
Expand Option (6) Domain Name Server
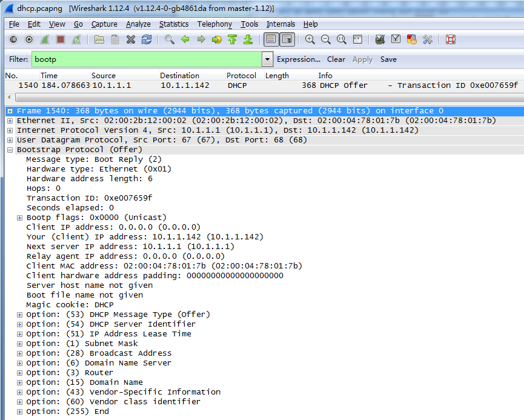point(20,363)
